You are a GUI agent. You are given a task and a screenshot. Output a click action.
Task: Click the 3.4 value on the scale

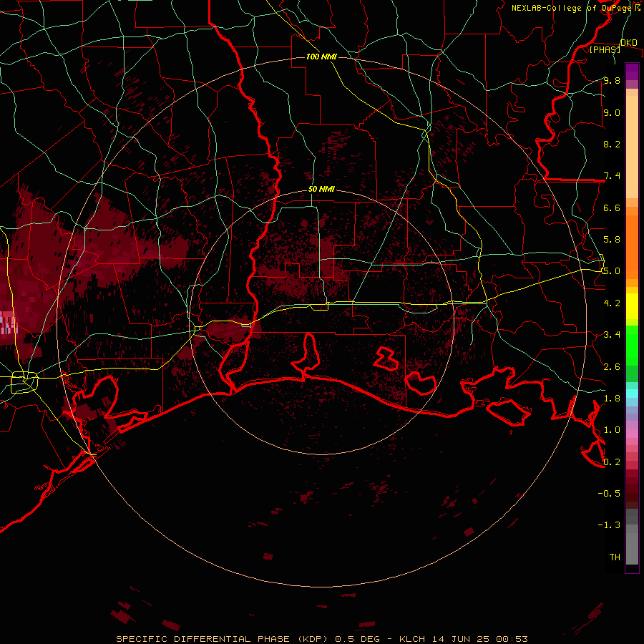(612, 335)
